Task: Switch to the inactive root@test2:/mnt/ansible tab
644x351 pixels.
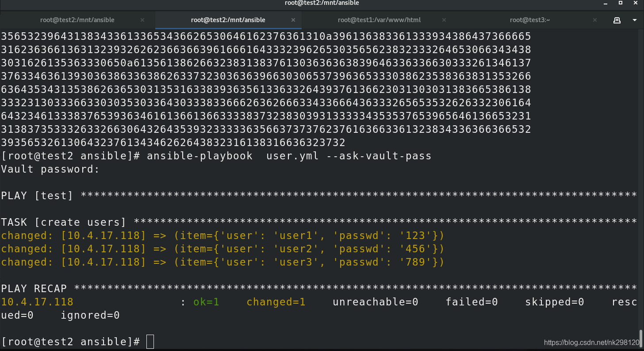Action: [77, 20]
